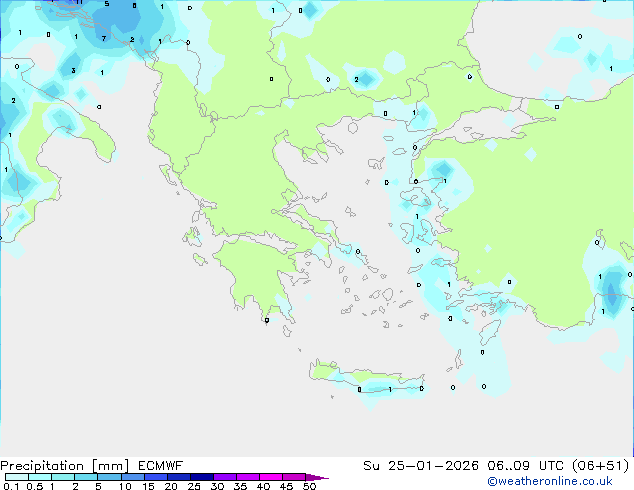Select the 20–25 mm legend swatch
Image resolution: width=634 pixels, height=490 pixels.
tap(179, 477)
